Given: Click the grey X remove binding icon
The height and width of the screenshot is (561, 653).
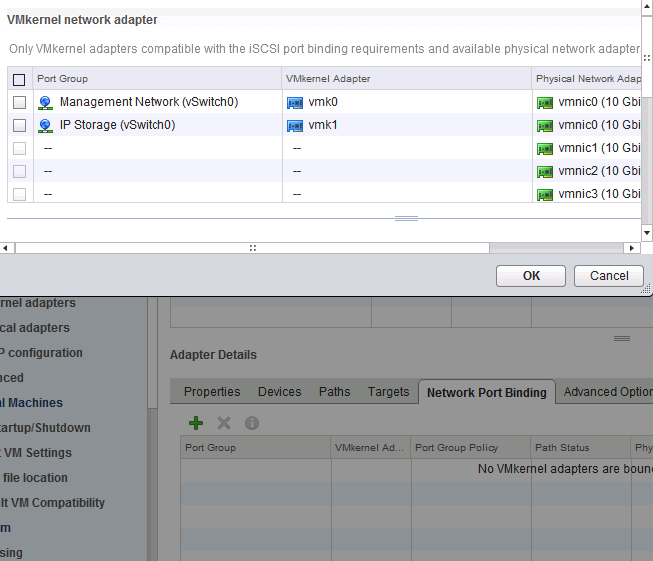Looking at the screenshot, I should (x=224, y=423).
